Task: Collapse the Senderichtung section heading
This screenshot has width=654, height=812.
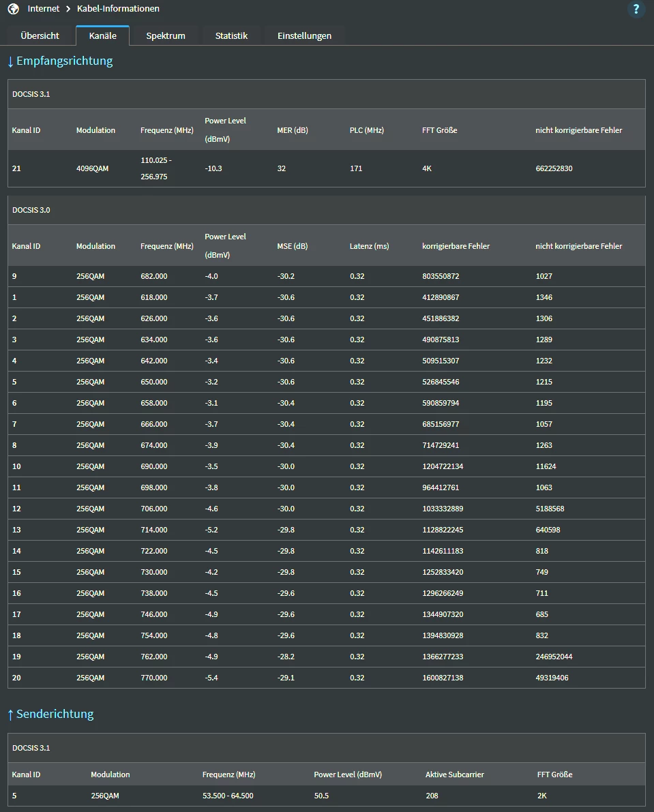Action: [x=50, y=714]
